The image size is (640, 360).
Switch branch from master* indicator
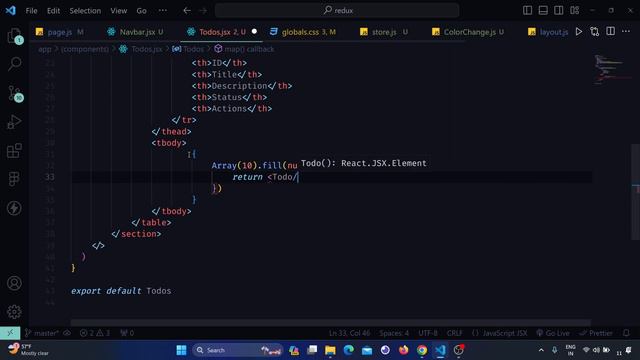point(42,333)
